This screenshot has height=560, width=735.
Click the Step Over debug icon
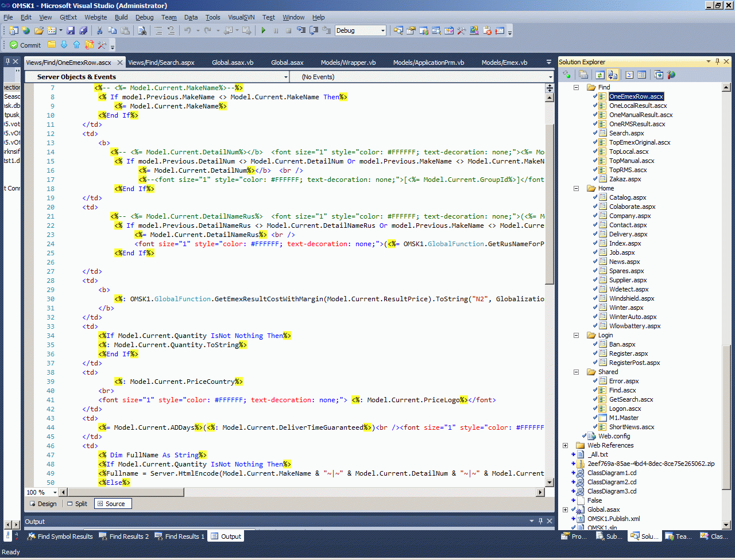point(314,30)
